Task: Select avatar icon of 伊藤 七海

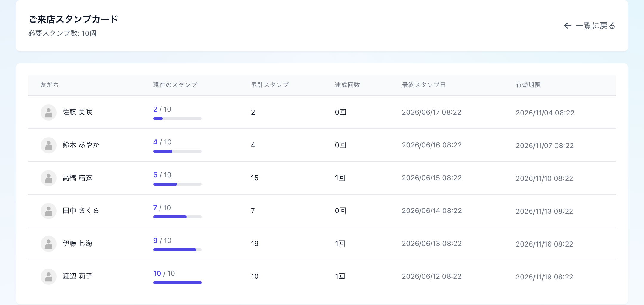Action: click(49, 244)
